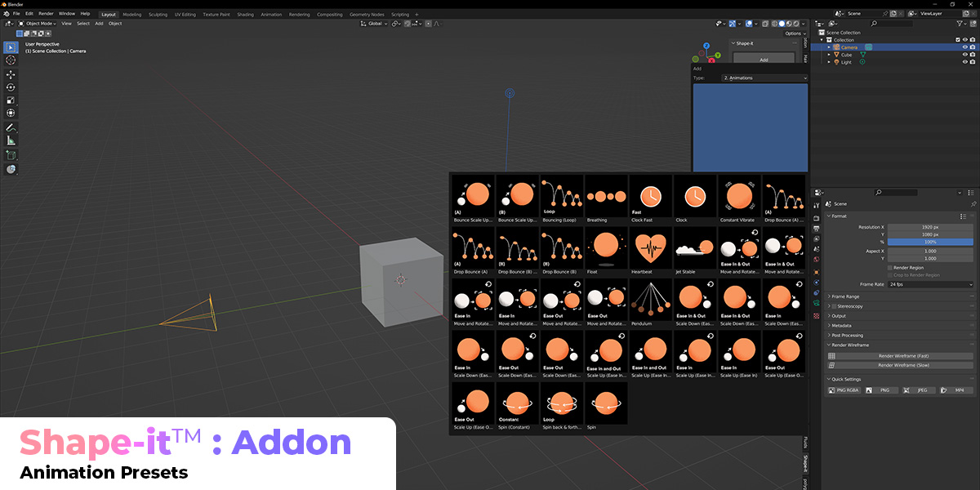Open the viewport Options dropdown
This screenshot has height=490, width=980.
tap(795, 33)
